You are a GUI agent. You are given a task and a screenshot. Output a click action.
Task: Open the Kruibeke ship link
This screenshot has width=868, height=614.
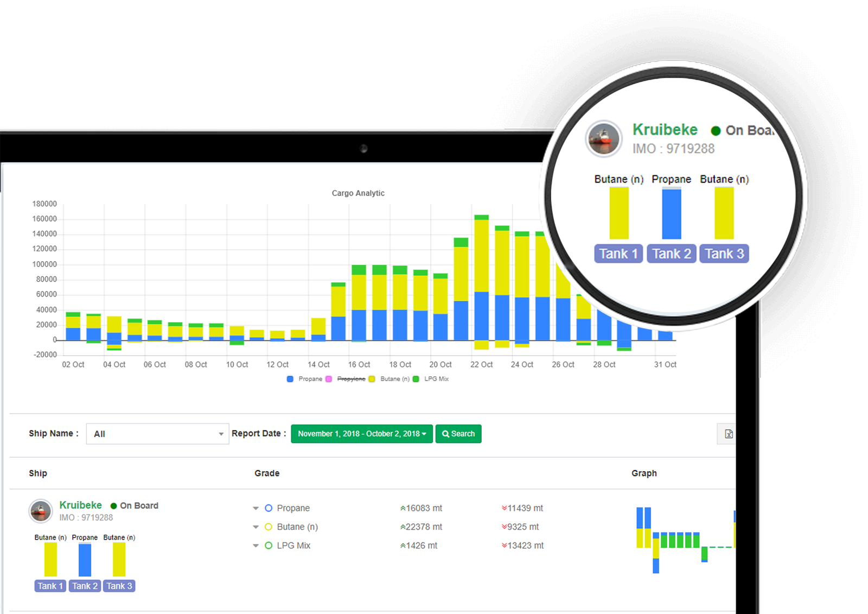[81, 505]
